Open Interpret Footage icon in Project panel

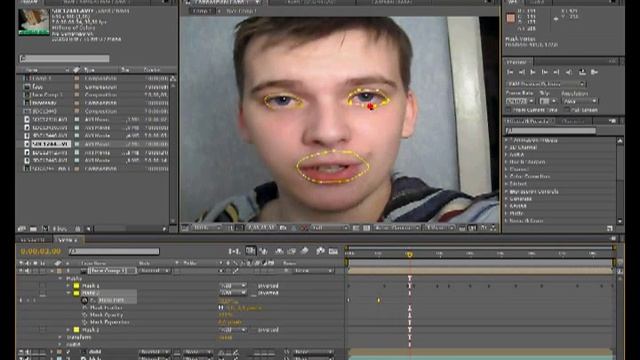coord(22,229)
